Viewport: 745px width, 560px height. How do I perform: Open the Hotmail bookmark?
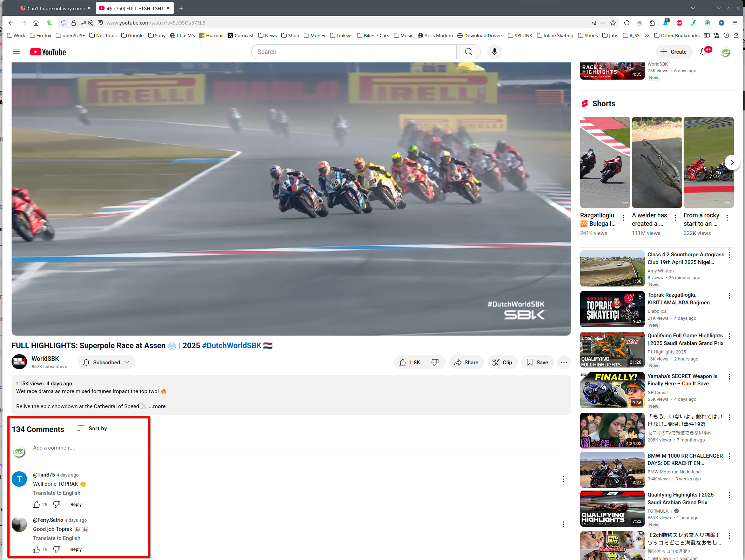pyautogui.click(x=211, y=35)
